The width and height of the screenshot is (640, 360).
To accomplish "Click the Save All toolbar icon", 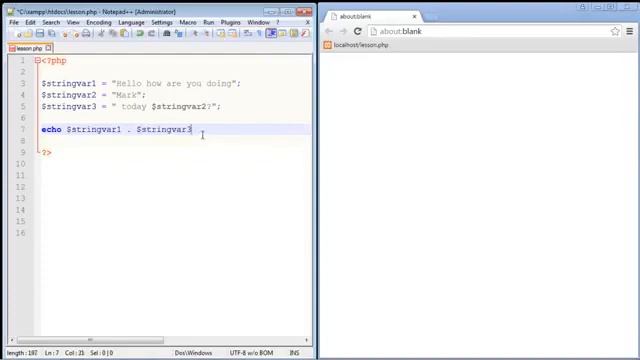I will [51, 34].
